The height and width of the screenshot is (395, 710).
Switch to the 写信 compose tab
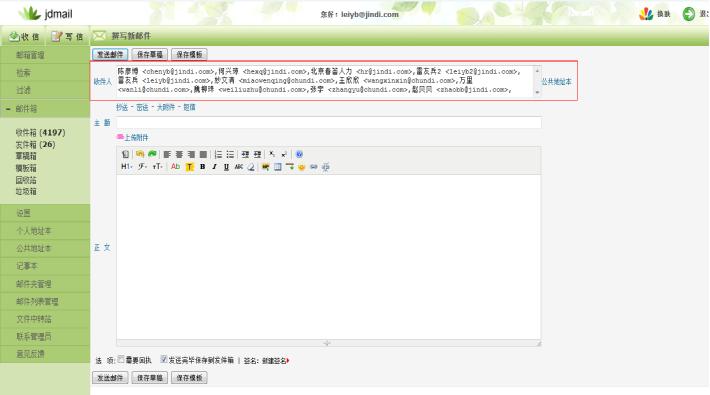pos(67,37)
